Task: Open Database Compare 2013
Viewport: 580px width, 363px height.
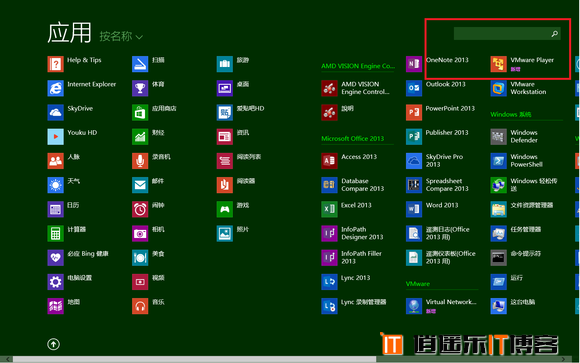Action: click(x=353, y=185)
